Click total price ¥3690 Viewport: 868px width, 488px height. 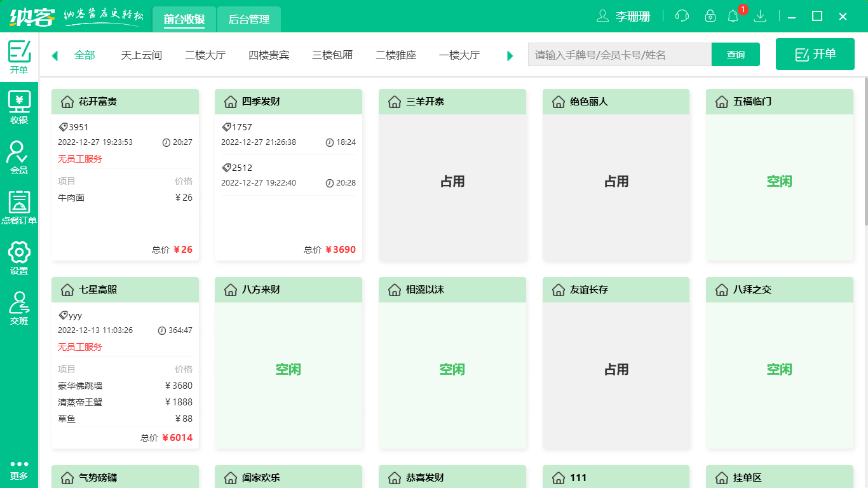coord(341,250)
